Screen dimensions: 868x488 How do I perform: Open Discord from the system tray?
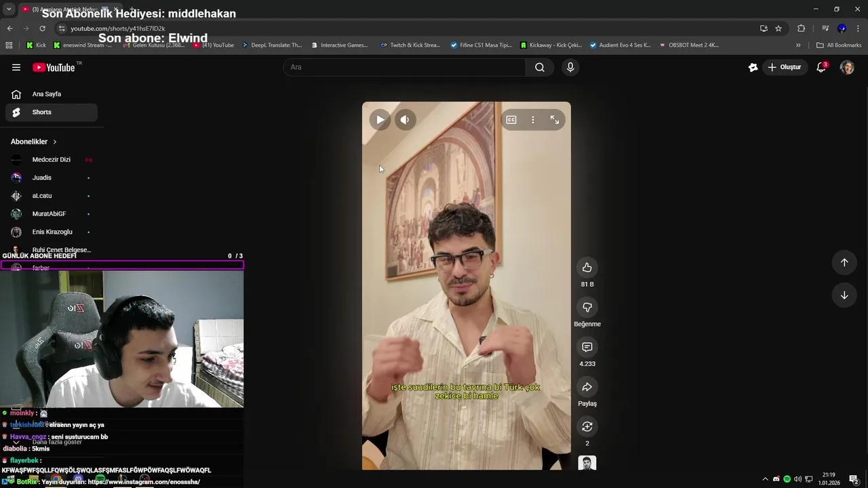click(776, 479)
